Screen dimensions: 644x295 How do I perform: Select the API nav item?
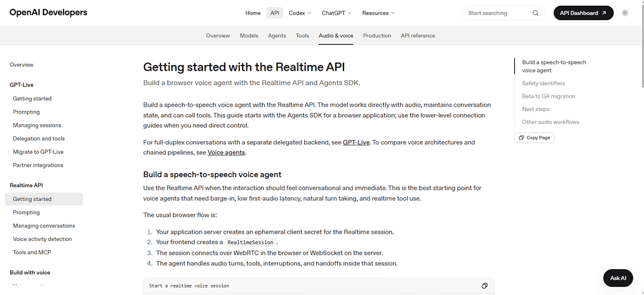[275, 13]
